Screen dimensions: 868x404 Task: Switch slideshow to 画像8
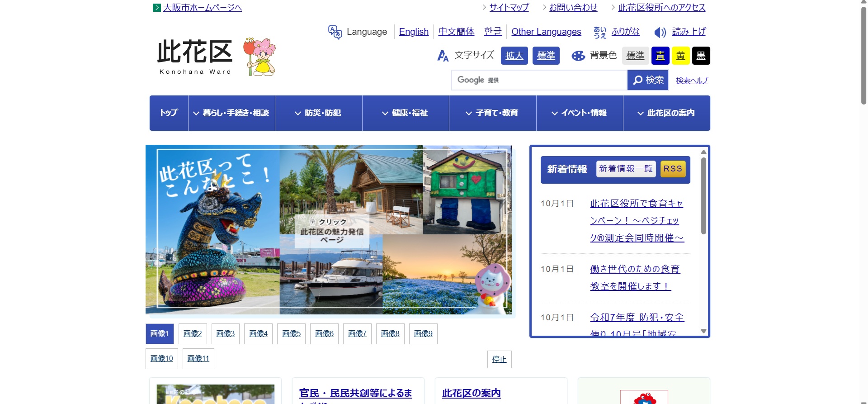coord(391,334)
